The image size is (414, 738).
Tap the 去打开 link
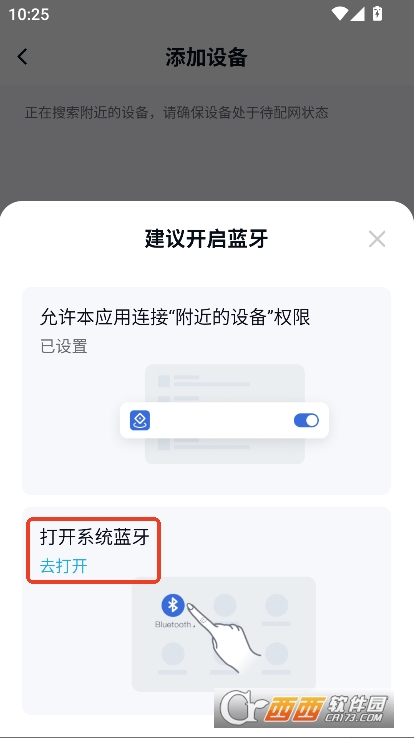(64, 566)
